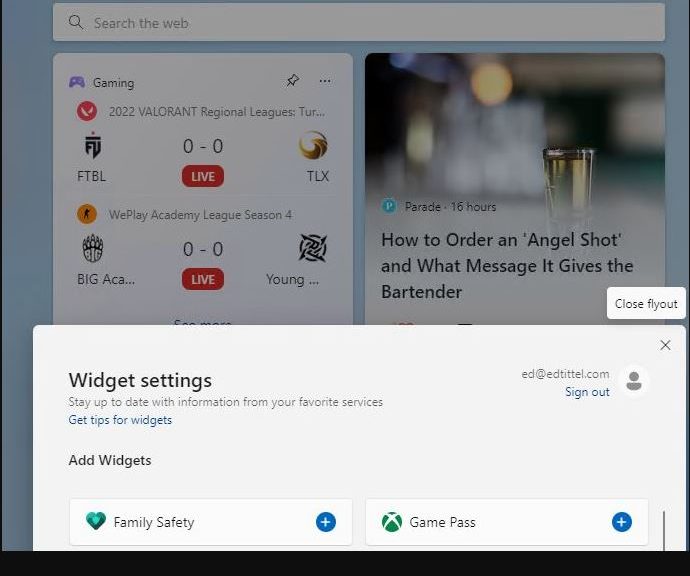
Task: Click the ed@edtittel.com account email
Action: tap(565, 374)
